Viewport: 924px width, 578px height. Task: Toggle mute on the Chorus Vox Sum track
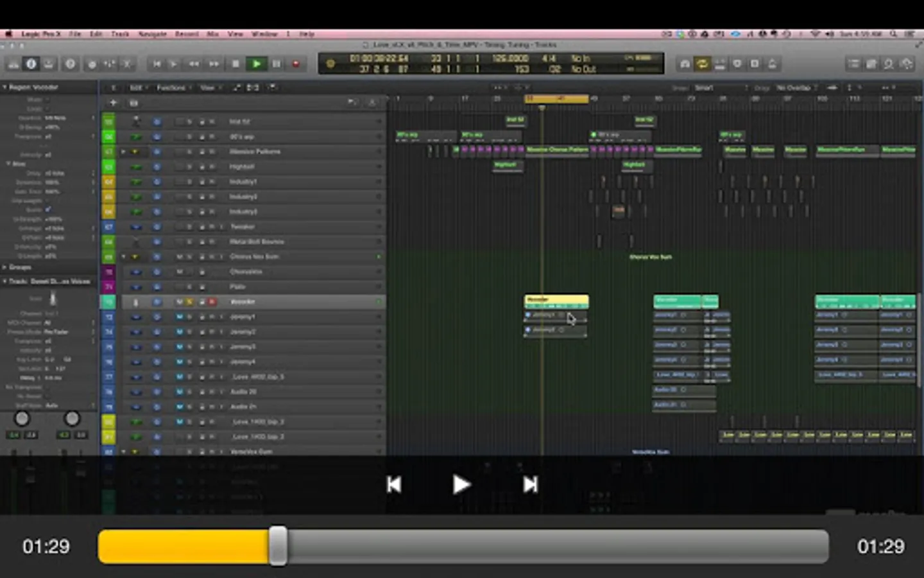pyautogui.click(x=180, y=257)
